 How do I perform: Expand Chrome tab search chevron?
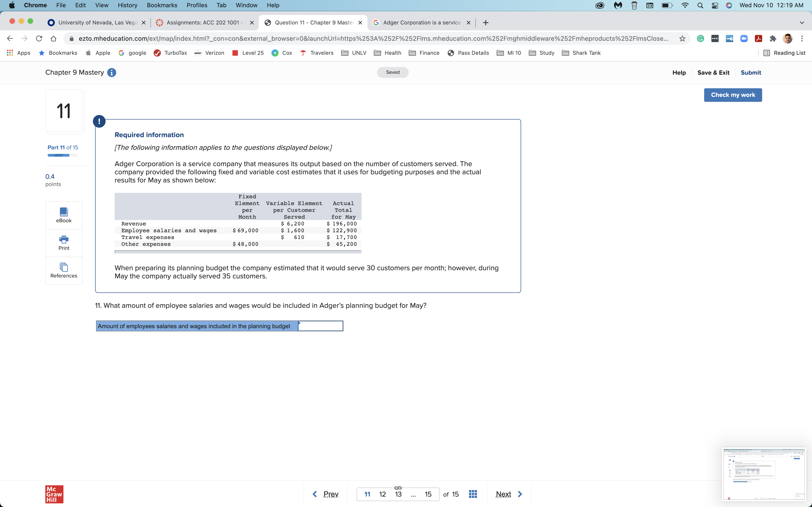pyautogui.click(x=802, y=23)
